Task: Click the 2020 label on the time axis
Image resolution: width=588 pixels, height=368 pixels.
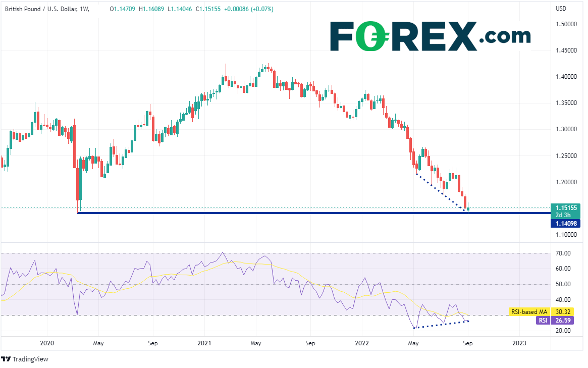Action: click(x=47, y=343)
